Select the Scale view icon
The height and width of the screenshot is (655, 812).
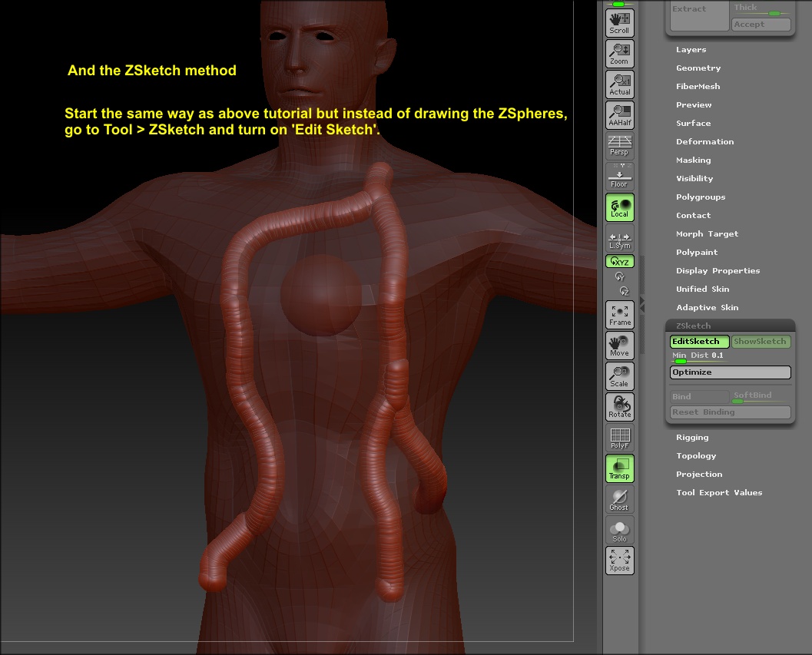(x=619, y=376)
